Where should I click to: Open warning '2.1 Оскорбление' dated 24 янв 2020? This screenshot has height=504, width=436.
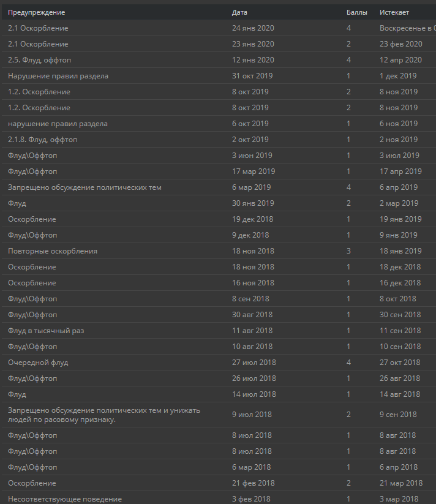click(x=38, y=28)
